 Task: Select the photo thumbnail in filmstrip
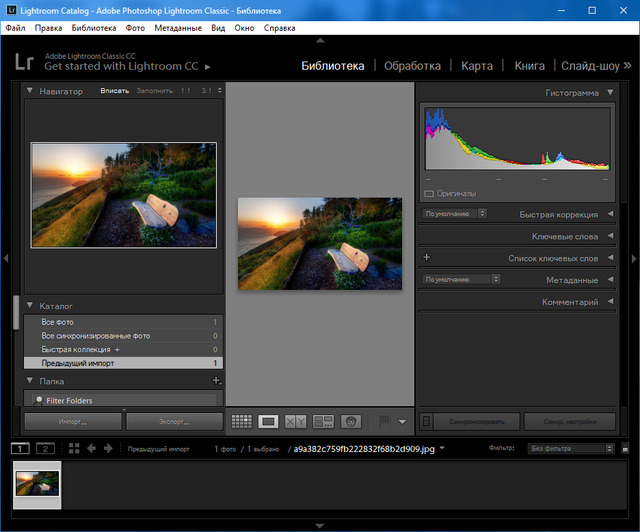(x=38, y=484)
